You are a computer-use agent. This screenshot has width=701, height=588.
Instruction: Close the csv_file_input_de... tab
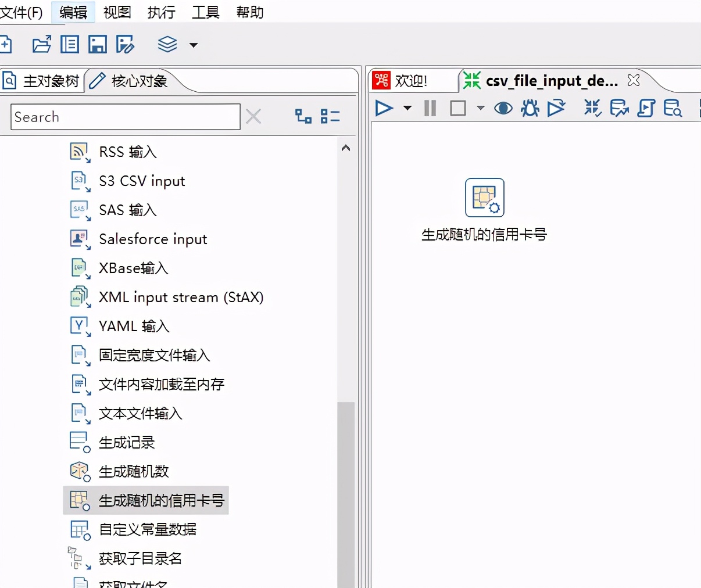[x=634, y=80]
